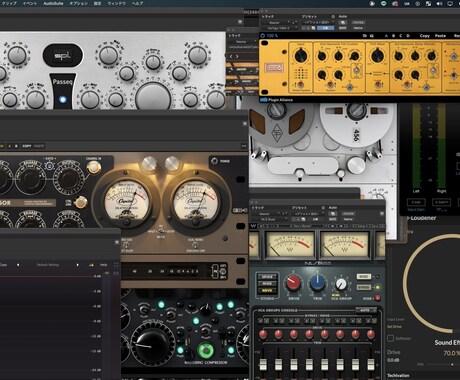This screenshot has width=460, height=380.
Task: Flip the toggle switch below THD Mixer knob
Action: [x=377, y=85]
